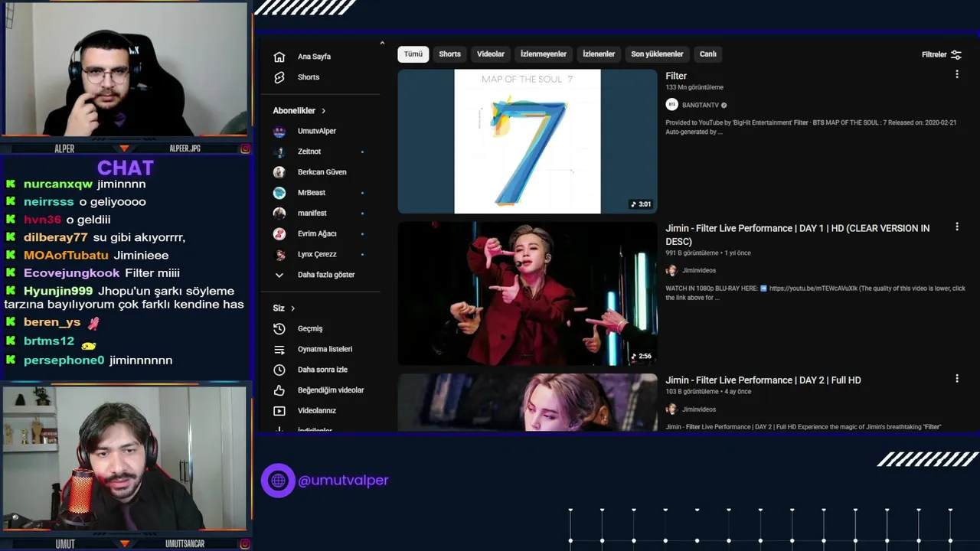Click MAP OF THE SOUL 7 thumbnail

pyautogui.click(x=528, y=142)
